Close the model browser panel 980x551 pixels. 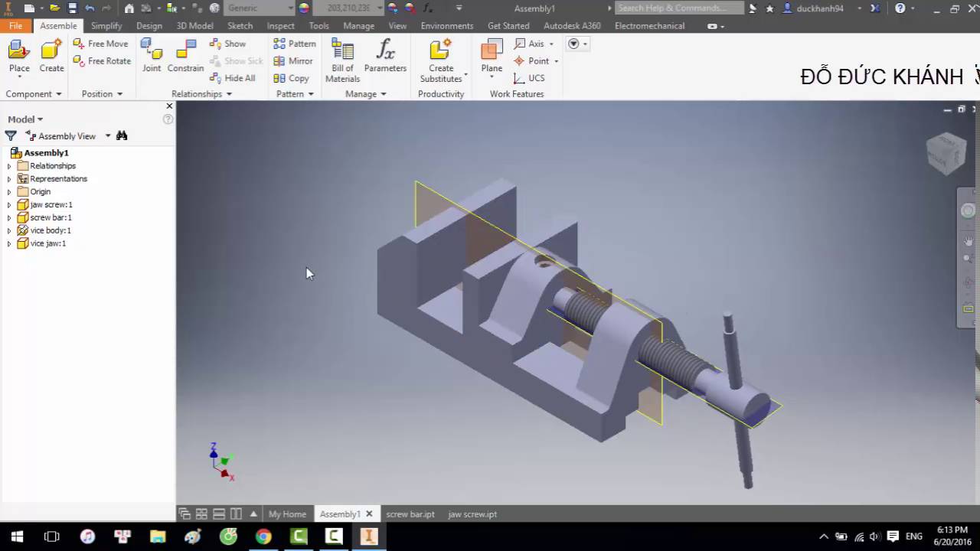click(x=169, y=106)
